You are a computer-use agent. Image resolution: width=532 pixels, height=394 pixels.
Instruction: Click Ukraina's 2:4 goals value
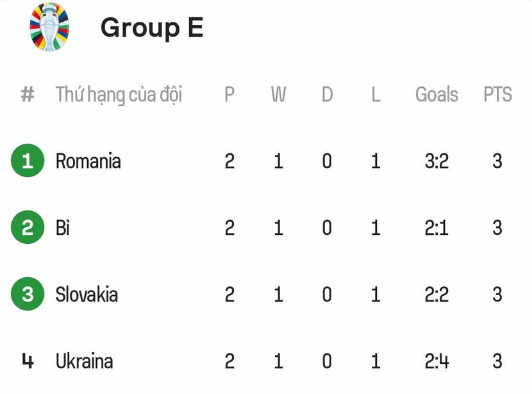[x=436, y=361]
